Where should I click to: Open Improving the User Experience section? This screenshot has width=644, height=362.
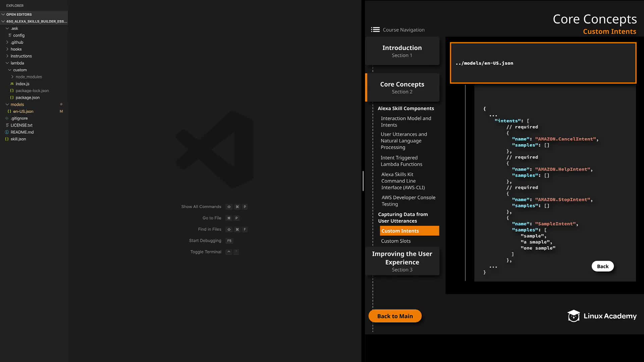pos(402,261)
